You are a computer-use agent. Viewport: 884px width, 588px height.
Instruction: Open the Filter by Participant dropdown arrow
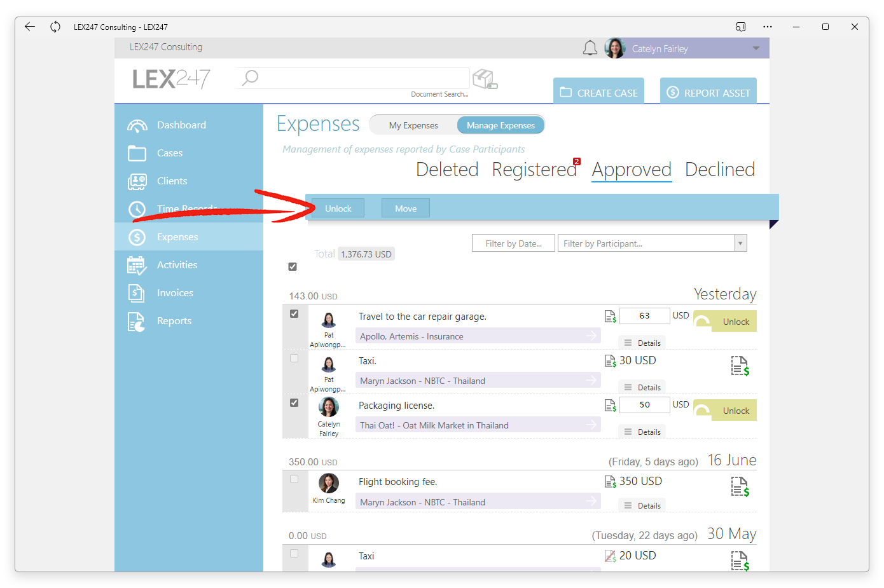coord(740,243)
